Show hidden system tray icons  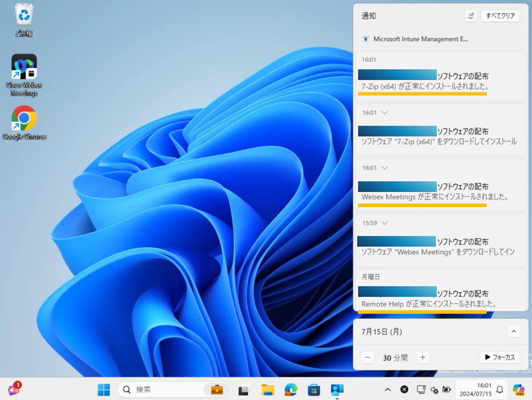tap(387, 389)
